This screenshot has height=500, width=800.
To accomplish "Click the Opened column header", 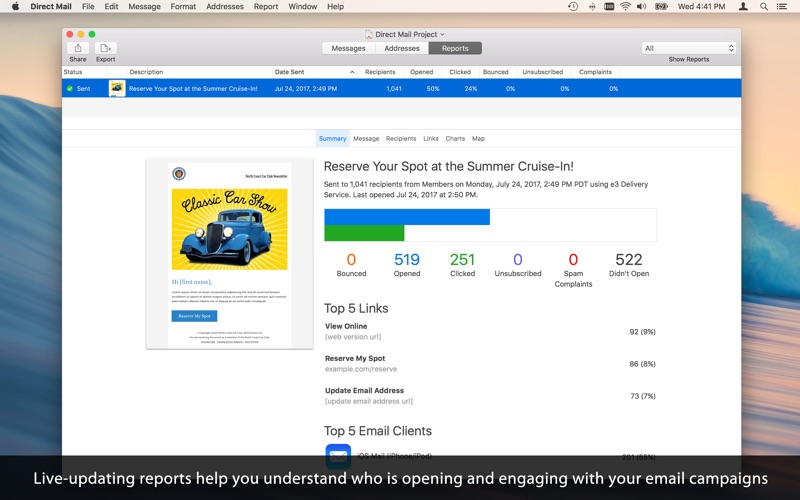I will (421, 72).
